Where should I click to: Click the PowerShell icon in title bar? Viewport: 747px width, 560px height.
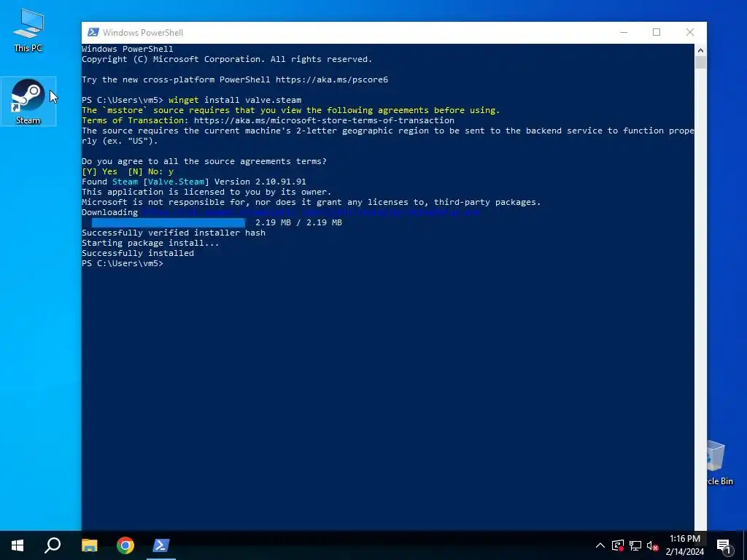(x=93, y=32)
